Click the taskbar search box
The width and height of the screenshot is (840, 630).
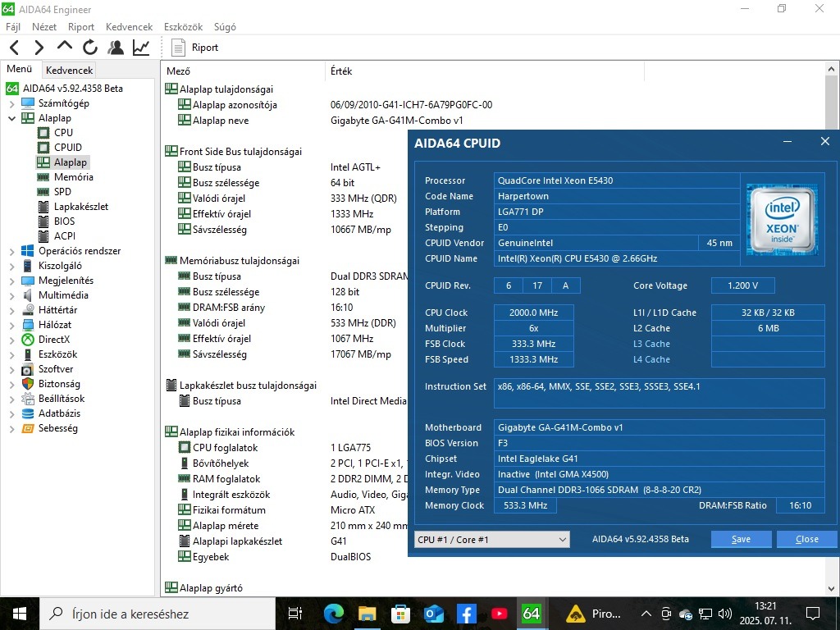pos(157,614)
